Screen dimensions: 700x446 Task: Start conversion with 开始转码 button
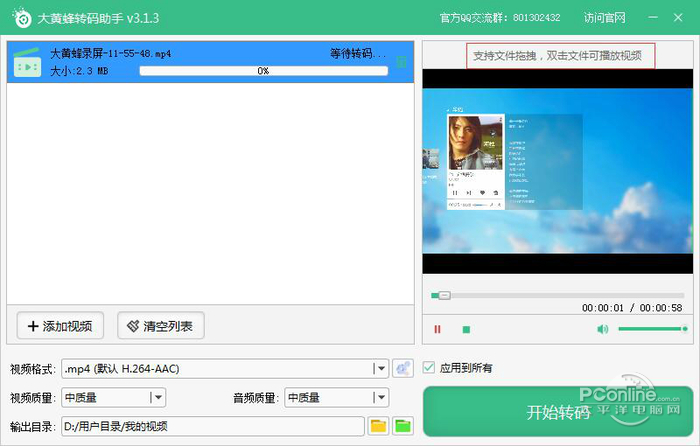click(558, 411)
